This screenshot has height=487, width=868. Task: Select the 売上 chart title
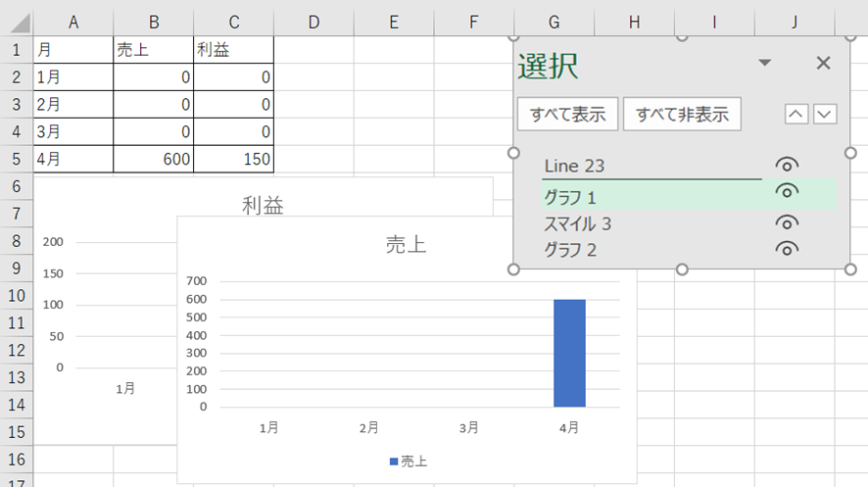pos(406,245)
